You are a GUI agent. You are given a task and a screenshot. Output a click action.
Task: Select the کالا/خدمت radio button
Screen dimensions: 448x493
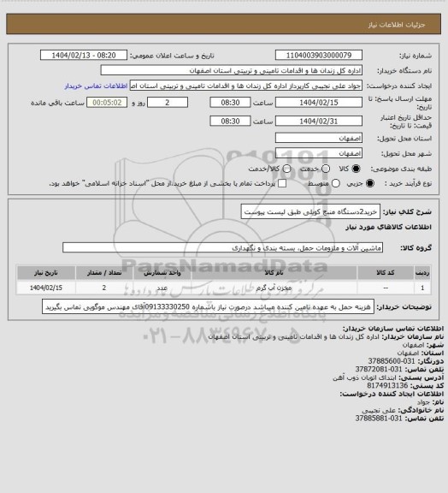[286, 169]
